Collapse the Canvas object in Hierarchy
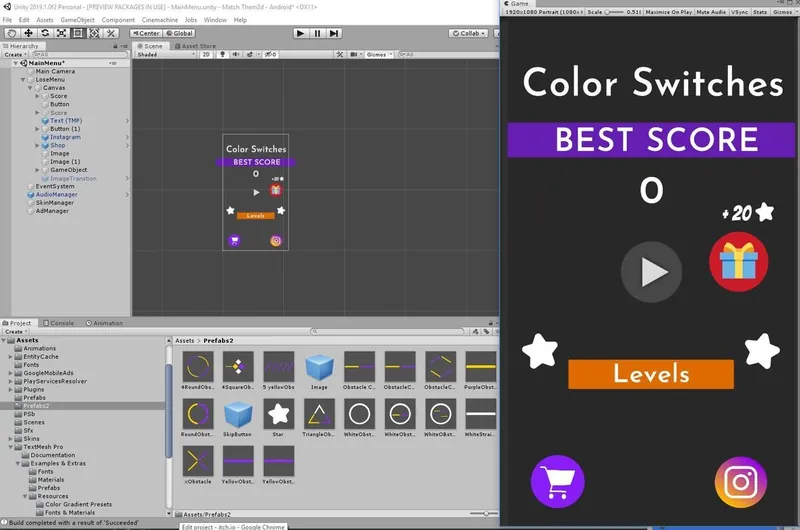The height and width of the screenshot is (530, 800). click(x=30, y=88)
